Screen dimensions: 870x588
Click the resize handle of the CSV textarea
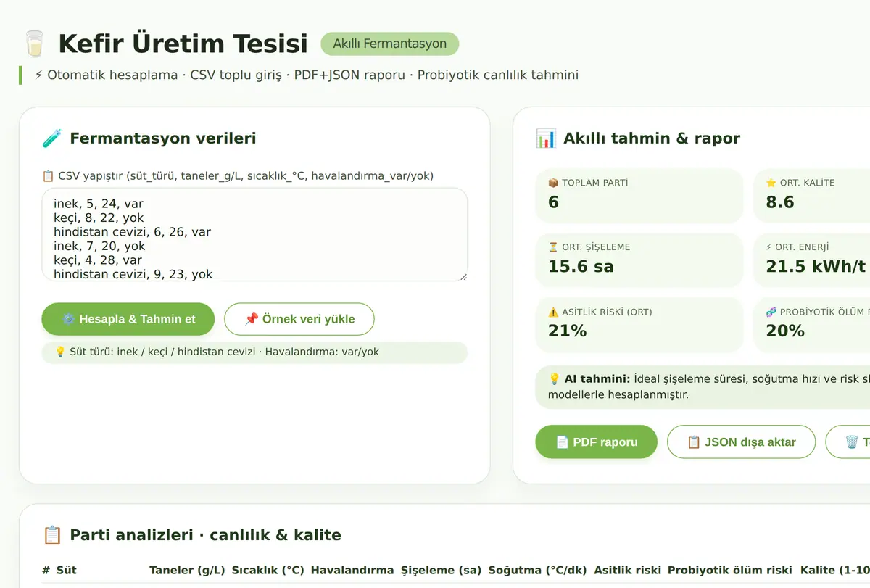click(x=463, y=276)
